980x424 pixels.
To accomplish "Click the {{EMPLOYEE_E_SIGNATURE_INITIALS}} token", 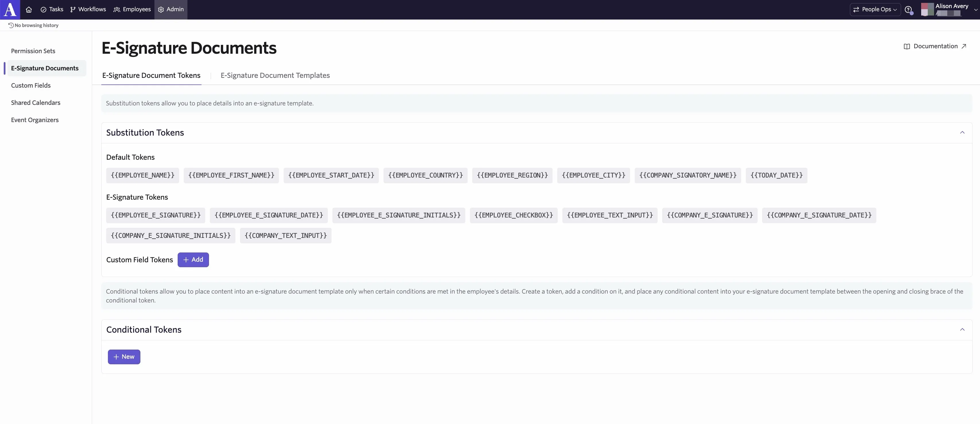I will 399,215.
